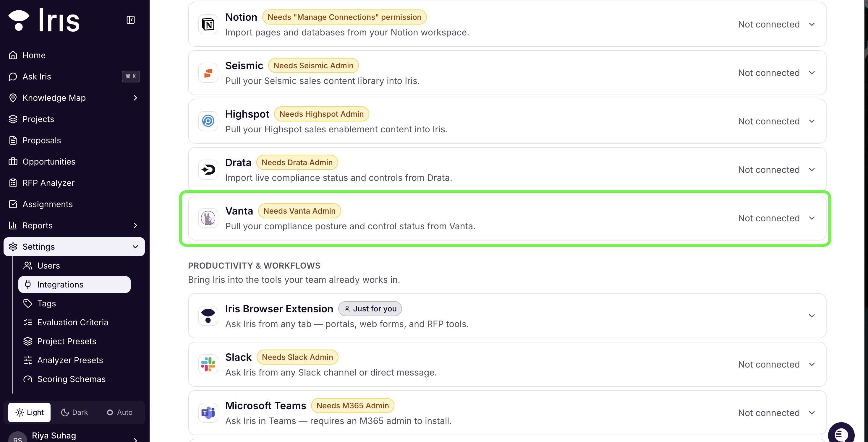Viewport: 868px width, 442px height.
Task: Click the Opportunities briefcase icon
Action: [x=13, y=162]
